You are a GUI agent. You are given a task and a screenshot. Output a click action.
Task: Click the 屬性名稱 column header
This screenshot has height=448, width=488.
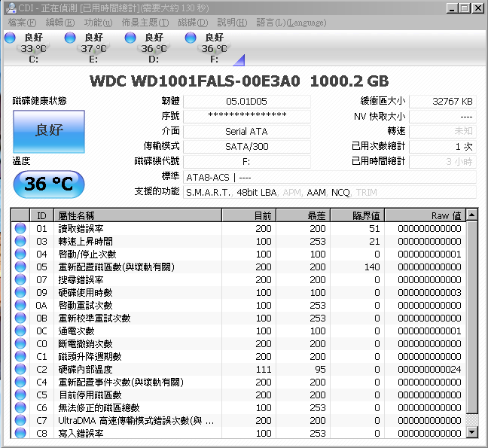(x=138, y=215)
